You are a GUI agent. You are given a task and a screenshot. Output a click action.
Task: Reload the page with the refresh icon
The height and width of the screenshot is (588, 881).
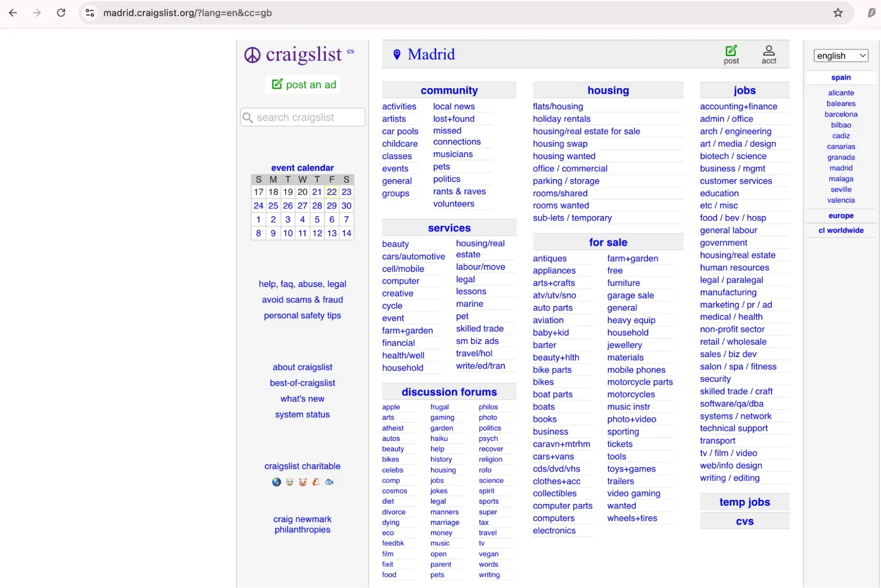click(x=61, y=13)
